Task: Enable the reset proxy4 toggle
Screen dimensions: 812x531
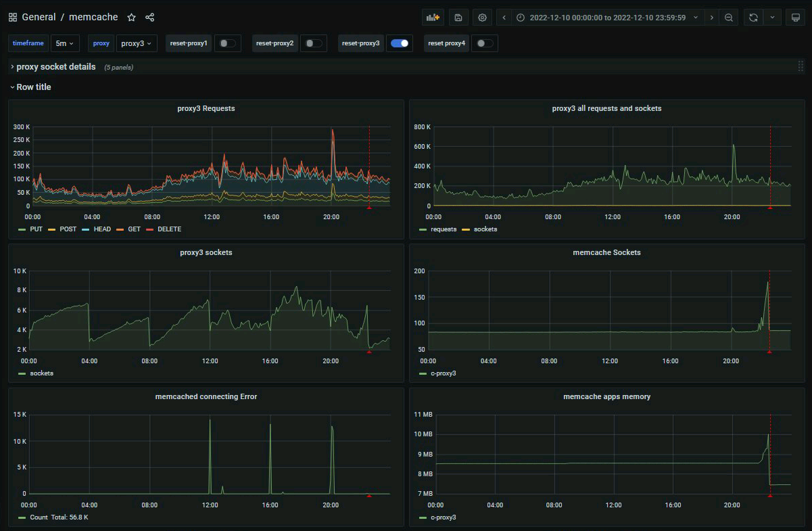Action: [x=484, y=43]
